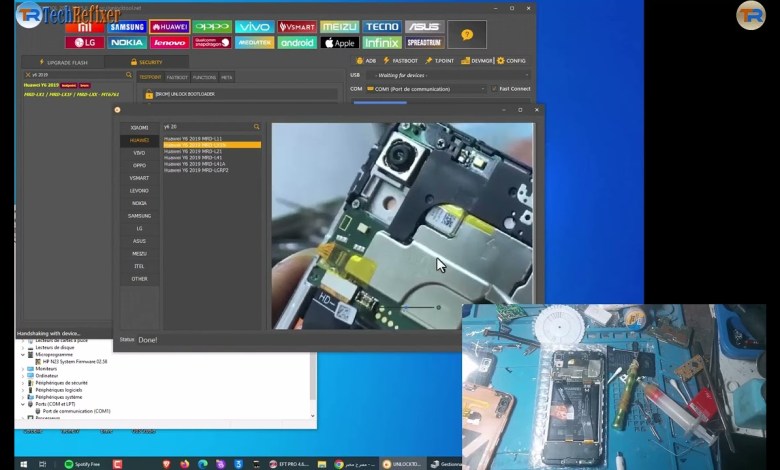
Task: Open the USB devices dropdown
Action: (448, 75)
